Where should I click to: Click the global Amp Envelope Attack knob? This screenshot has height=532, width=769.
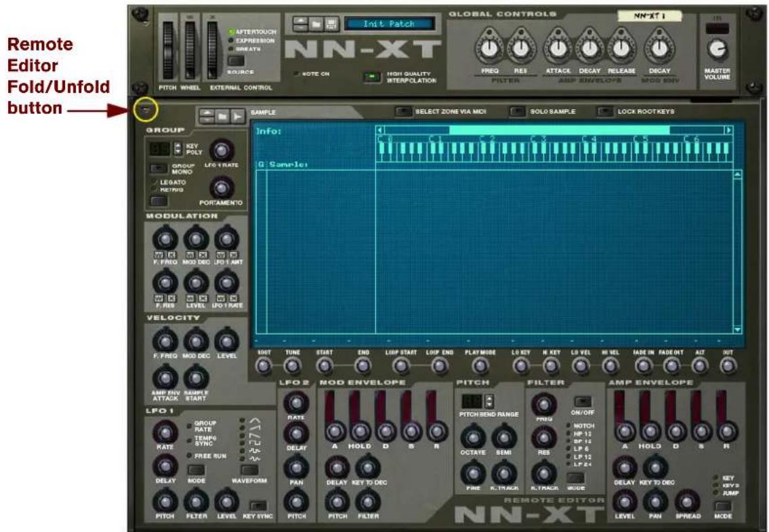[558, 47]
